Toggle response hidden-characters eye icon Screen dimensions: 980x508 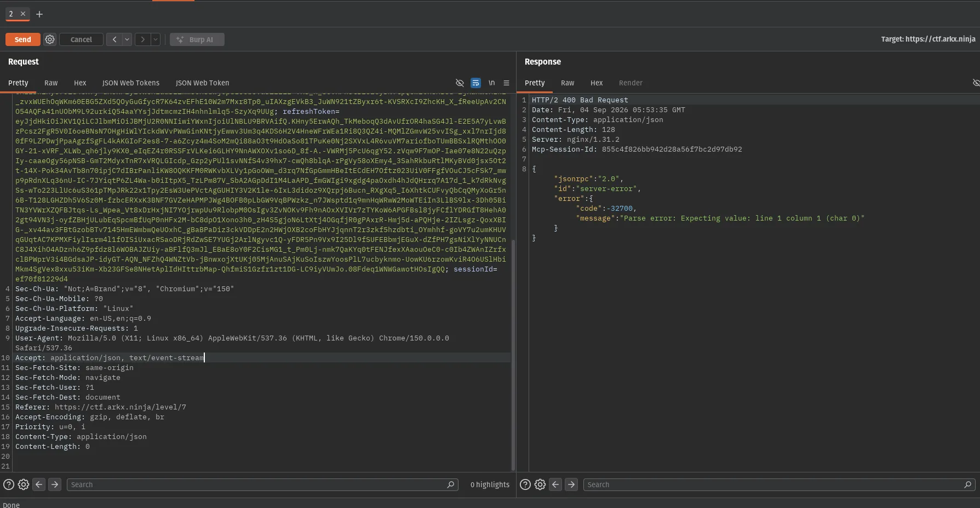pyautogui.click(x=976, y=83)
